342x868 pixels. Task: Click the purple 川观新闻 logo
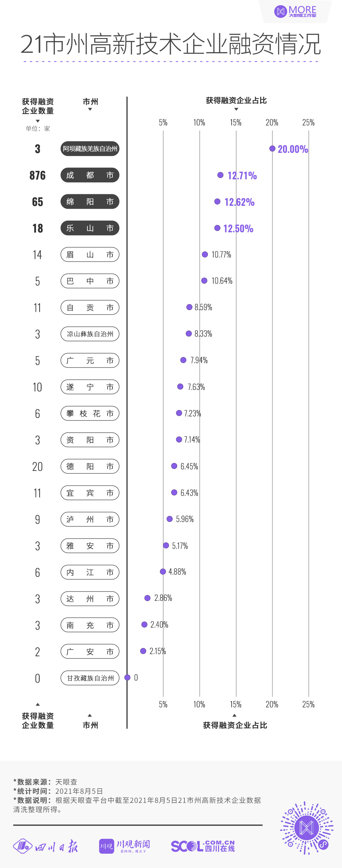click(x=124, y=846)
